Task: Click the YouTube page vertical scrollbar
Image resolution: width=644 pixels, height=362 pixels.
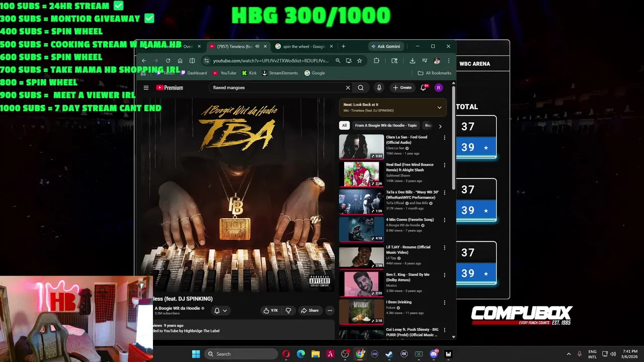Action: coord(454,138)
